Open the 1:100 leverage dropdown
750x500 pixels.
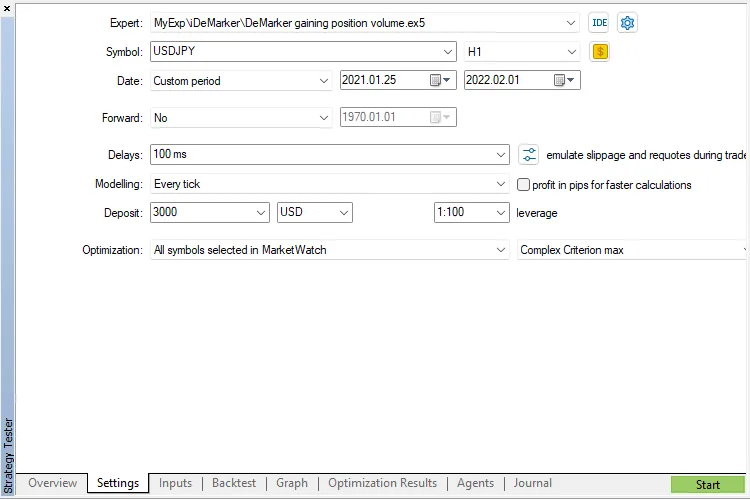(501, 213)
